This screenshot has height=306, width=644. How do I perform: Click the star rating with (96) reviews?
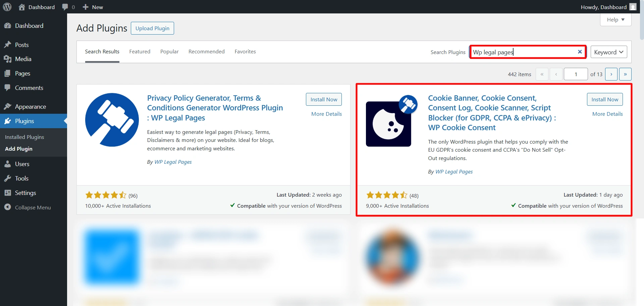(x=106, y=195)
